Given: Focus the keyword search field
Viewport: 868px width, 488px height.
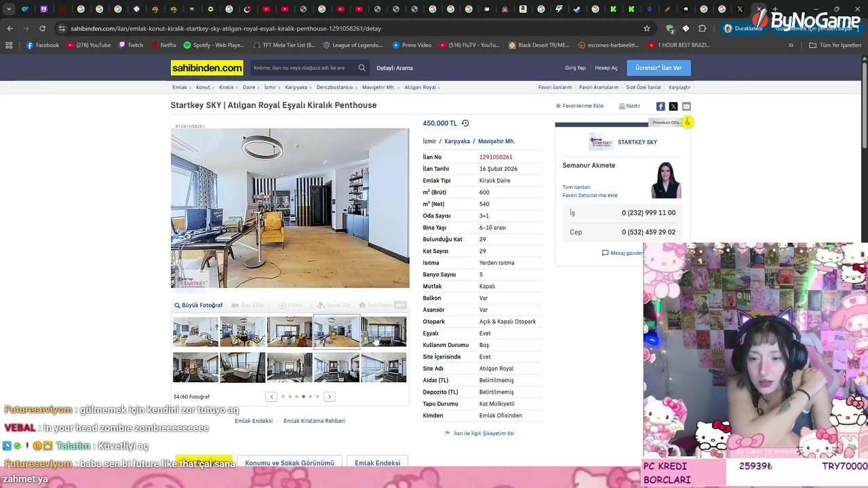Looking at the screenshot, I should [302, 68].
